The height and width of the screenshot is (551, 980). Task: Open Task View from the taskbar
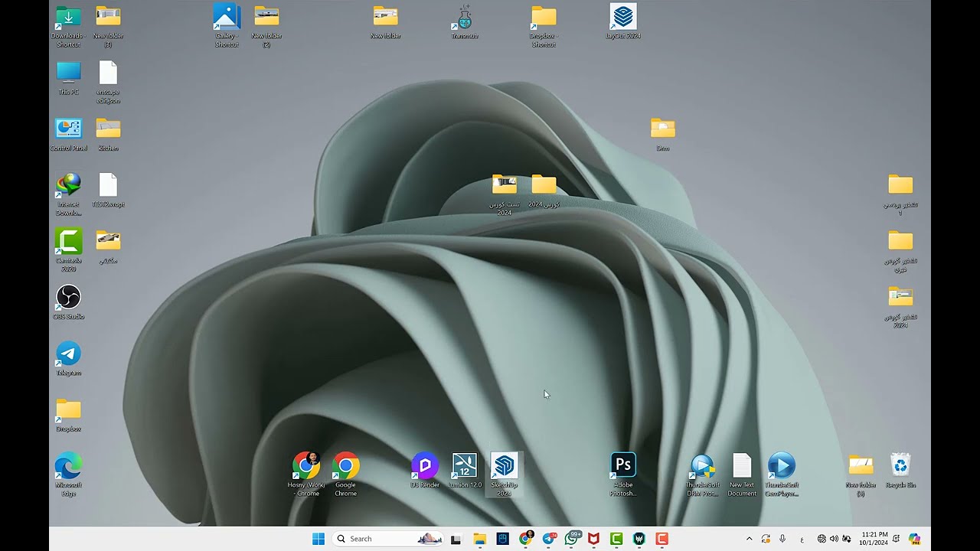pos(456,539)
